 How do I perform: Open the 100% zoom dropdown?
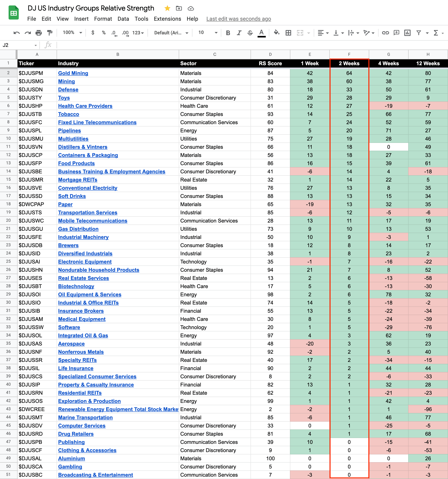[x=72, y=33]
